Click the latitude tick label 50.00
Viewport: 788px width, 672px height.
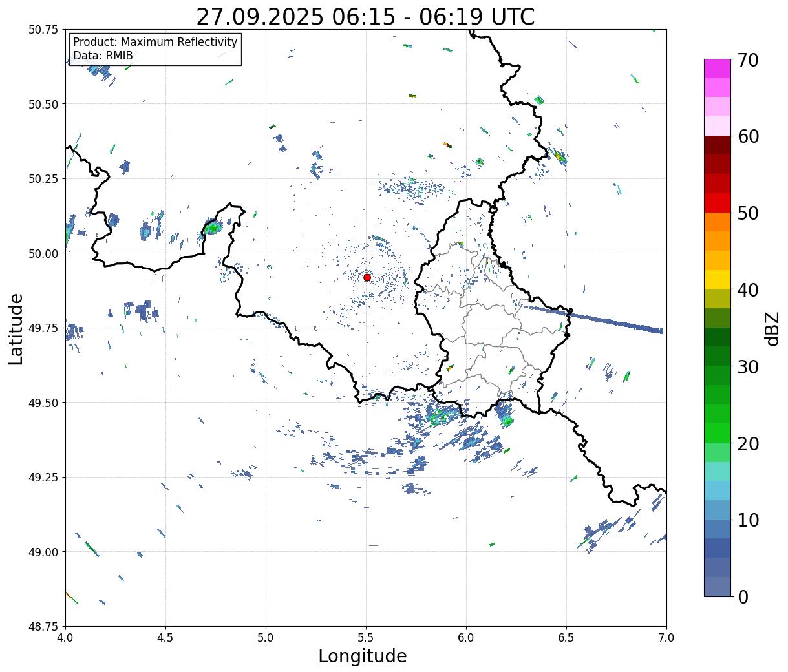43,253
